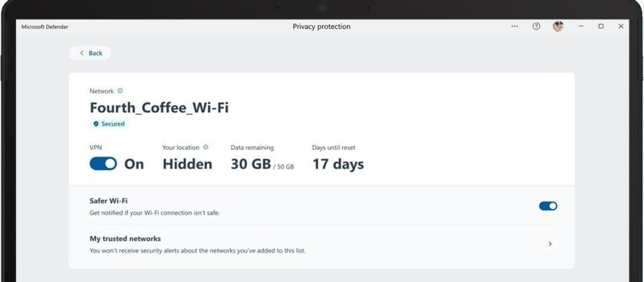Click the 17 days until reset value
This screenshot has height=282, width=644.
pyautogui.click(x=338, y=164)
